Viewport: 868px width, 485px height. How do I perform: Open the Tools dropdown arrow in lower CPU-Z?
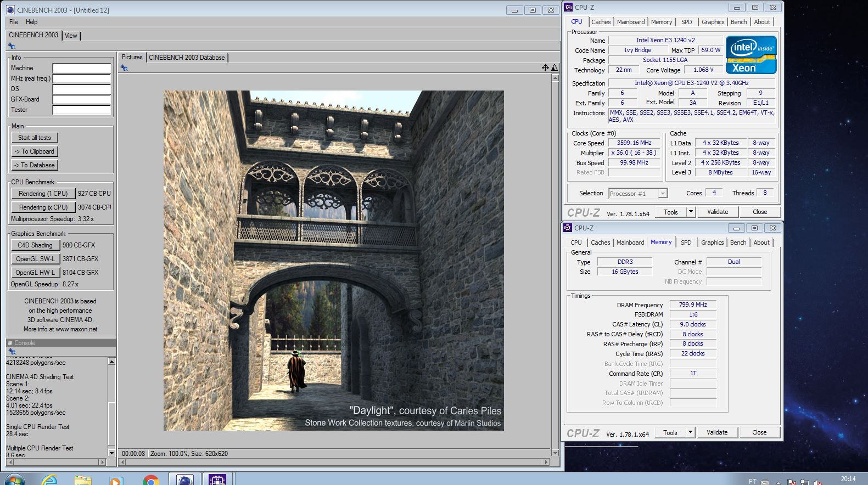(x=690, y=432)
